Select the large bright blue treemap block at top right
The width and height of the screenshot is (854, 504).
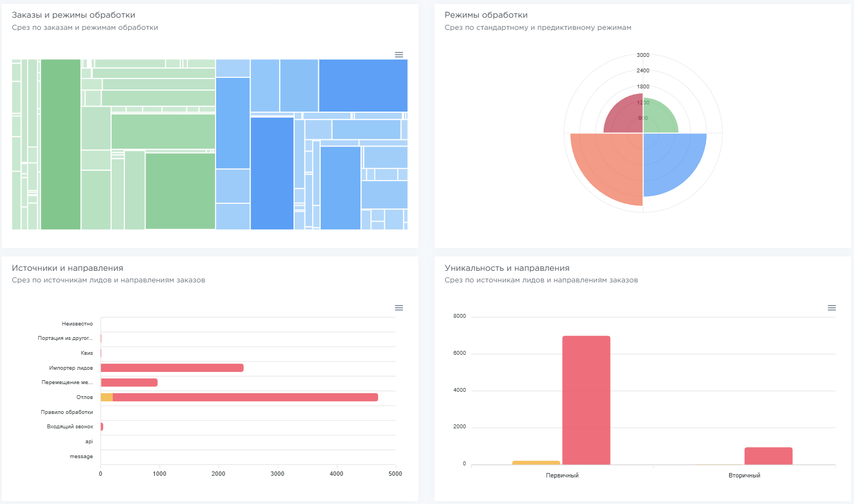(363, 86)
